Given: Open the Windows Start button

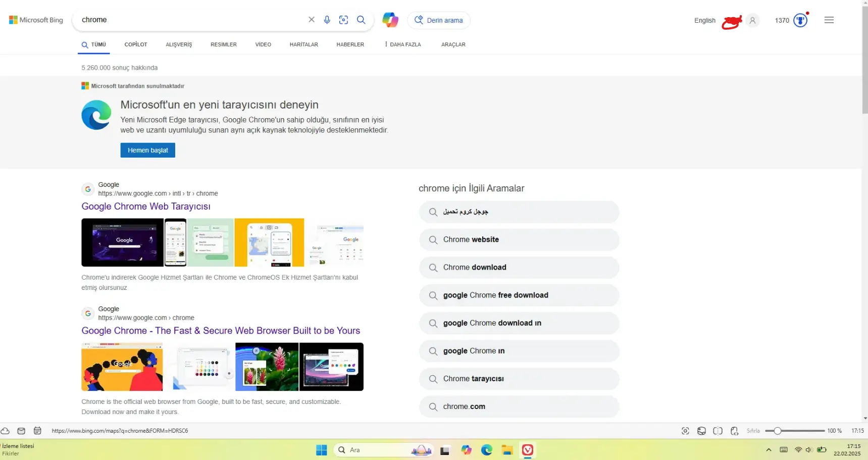Looking at the screenshot, I should (x=322, y=450).
